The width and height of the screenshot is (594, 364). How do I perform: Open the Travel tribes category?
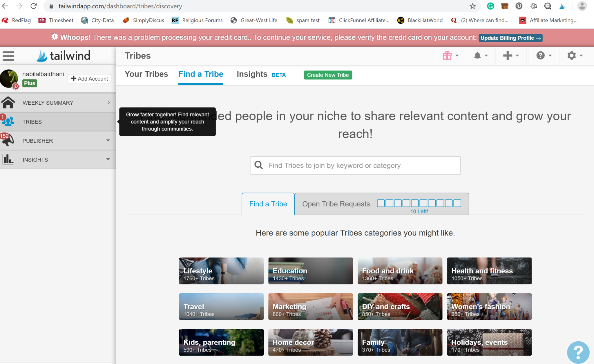pos(221,307)
